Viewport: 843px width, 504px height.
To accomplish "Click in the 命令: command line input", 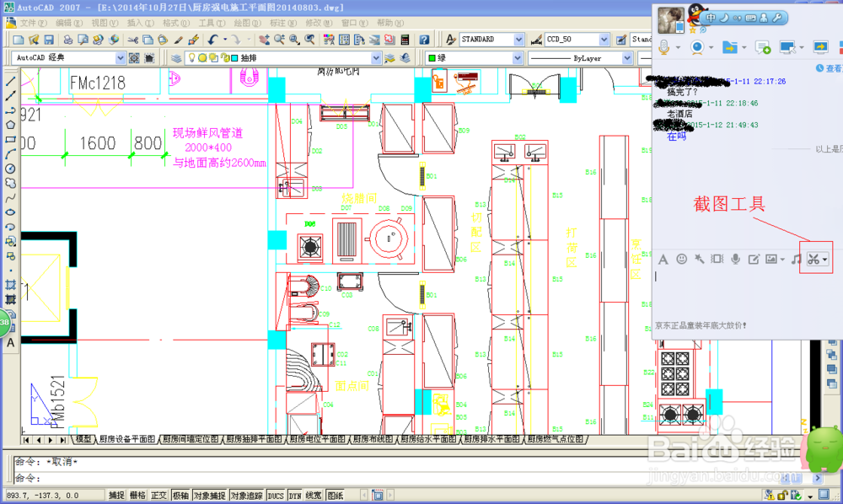I will (419, 478).
